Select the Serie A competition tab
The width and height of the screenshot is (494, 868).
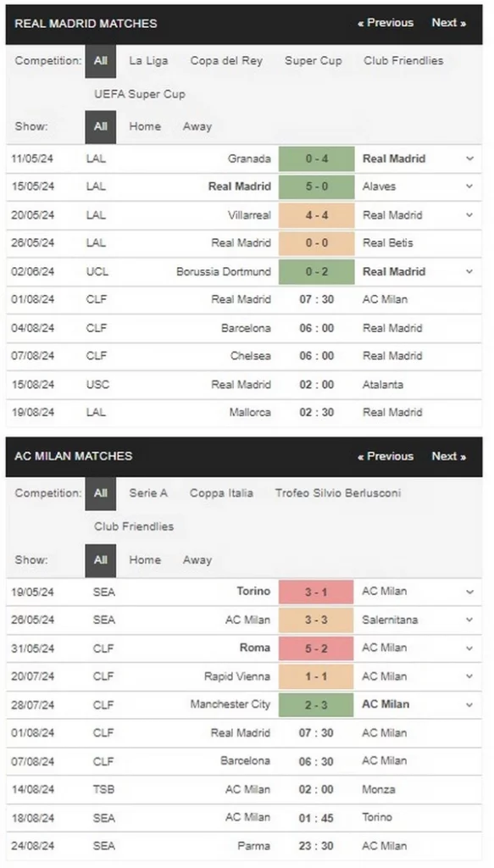[x=148, y=493]
